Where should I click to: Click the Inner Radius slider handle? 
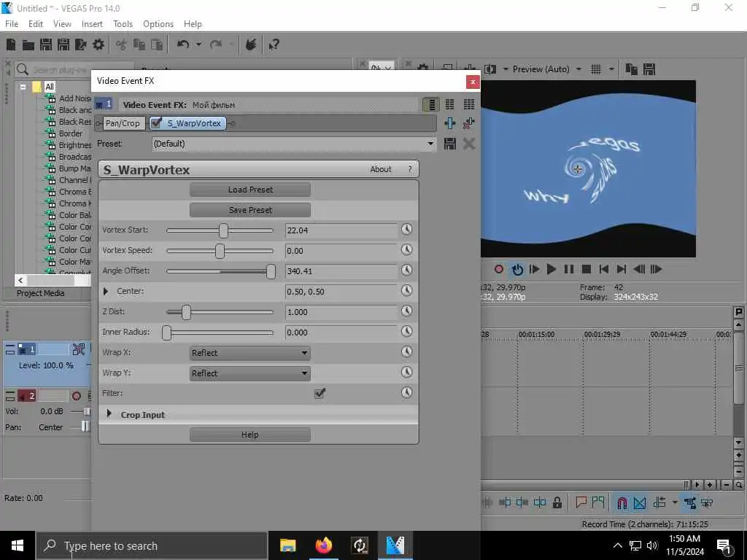point(166,332)
